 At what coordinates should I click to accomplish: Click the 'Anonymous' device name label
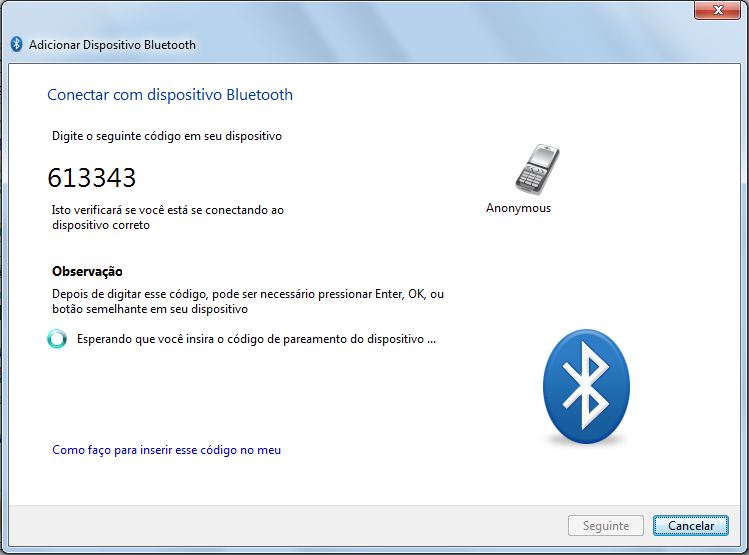coord(518,208)
